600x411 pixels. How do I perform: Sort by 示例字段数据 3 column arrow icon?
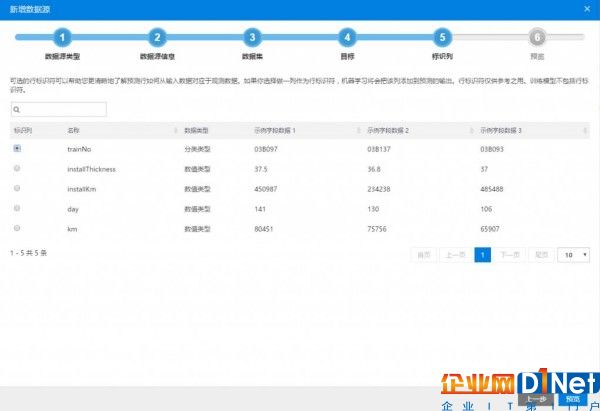pos(585,130)
